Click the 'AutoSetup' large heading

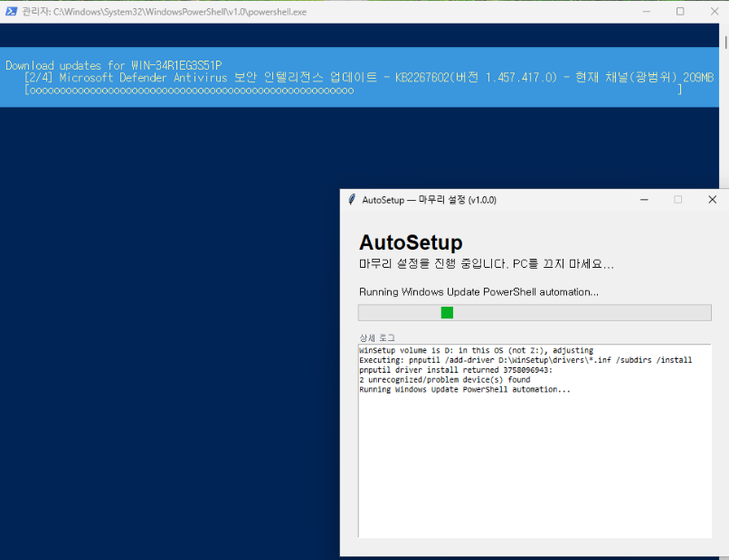(x=411, y=242)
